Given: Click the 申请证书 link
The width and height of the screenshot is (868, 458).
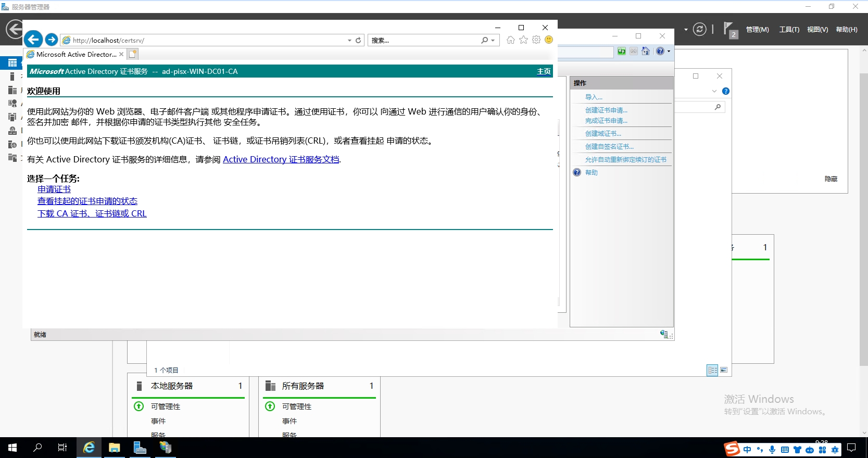Looking at the screenshot, I should [x=54, y=189].
